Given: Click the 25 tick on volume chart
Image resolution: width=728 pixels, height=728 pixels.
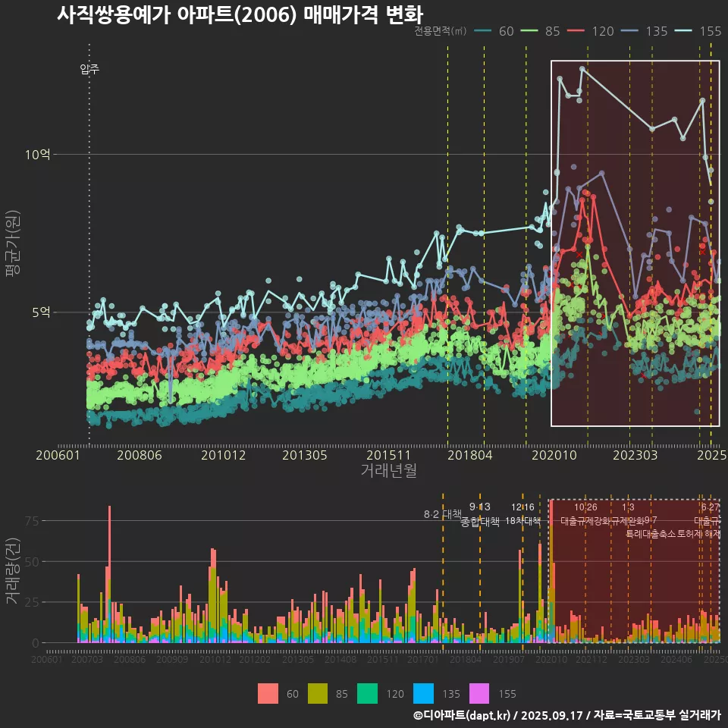Looking at the screenshot, I should pos(32,603).
